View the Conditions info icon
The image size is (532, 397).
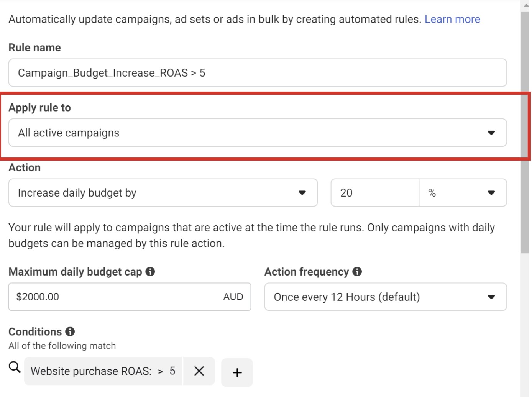[x=70, y=331]
